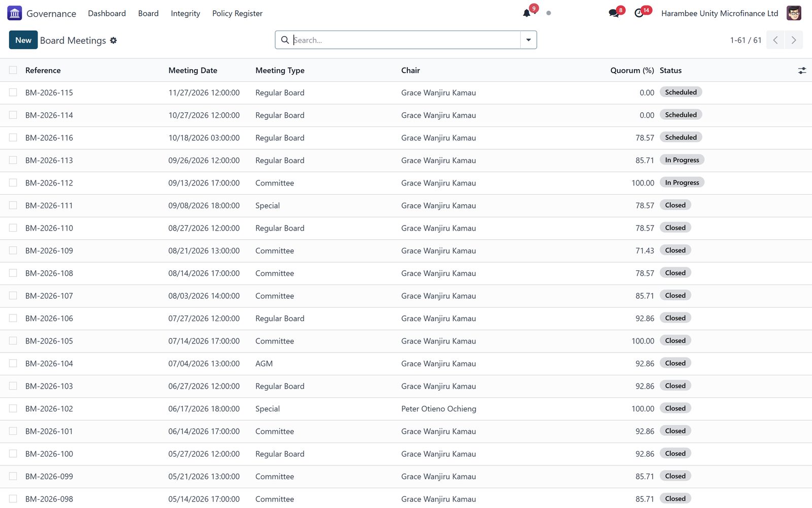The height and width of the screenshot is (508, 812).
Task: Open optional columns adjust icon
Action: pos(802,71)
